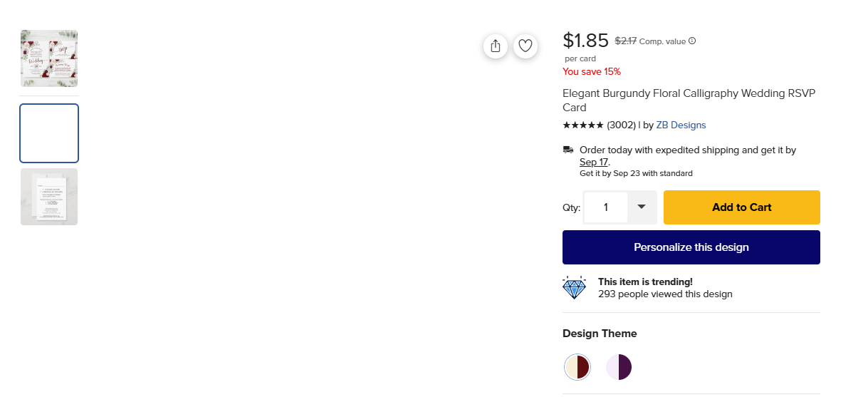Click the crossed-out $2.17 comparison price
The image size is (868, 397).
click(626, 41)
